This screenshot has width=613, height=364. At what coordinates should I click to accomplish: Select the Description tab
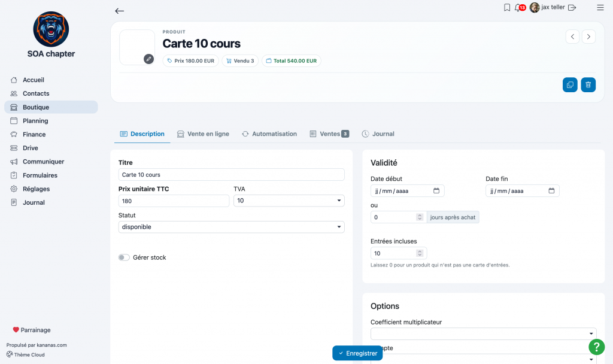coord(142,134)
